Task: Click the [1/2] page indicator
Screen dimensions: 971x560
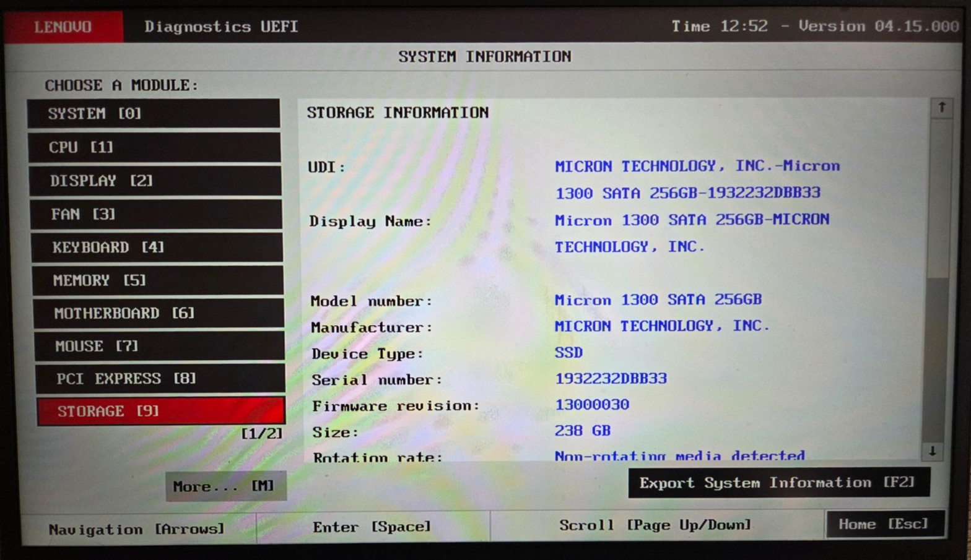Action: point(262,433)
